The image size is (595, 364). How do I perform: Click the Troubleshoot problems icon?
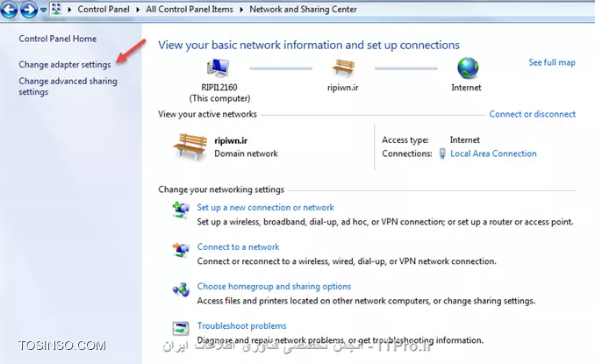click(x=181, y=328)
